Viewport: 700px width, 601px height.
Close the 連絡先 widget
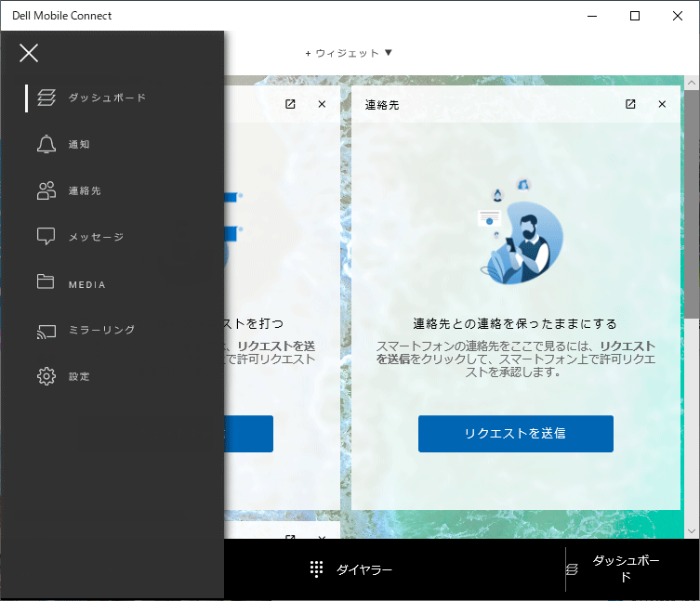(662, 104)
